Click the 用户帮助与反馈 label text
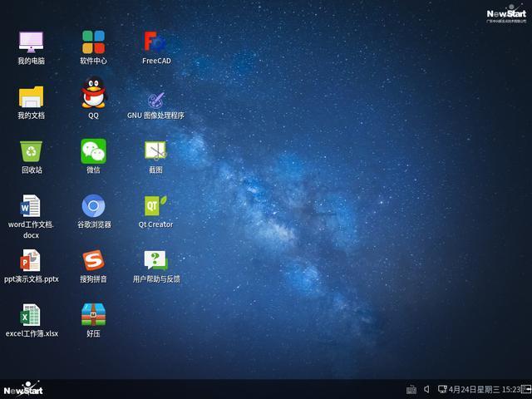 pyautogui.click(x=156, y=279)
